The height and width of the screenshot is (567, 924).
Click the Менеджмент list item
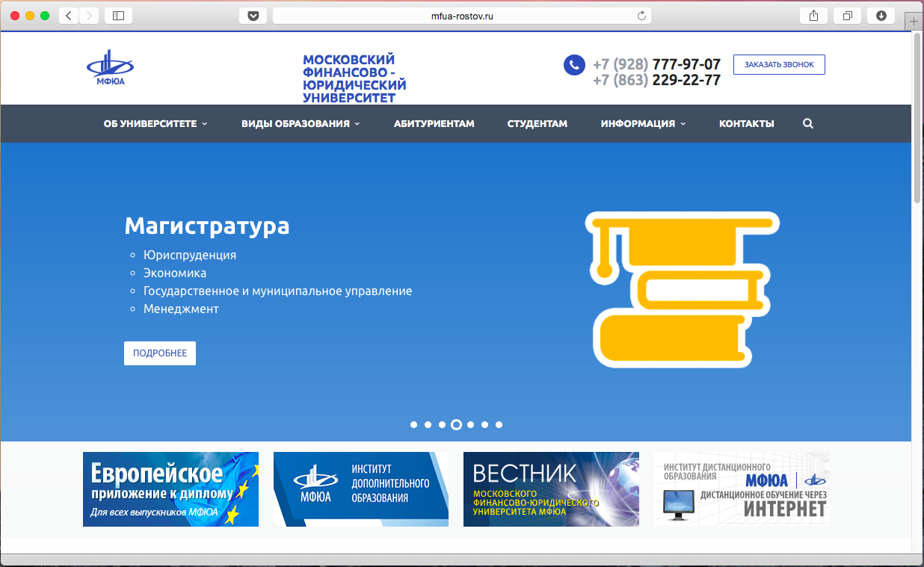tap(181, 309)
